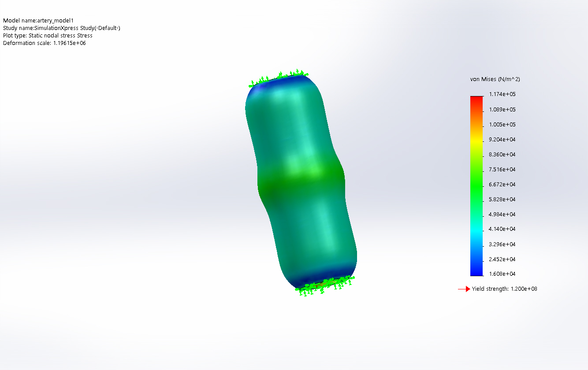The image size is (588, 370).
Task: Click the von Mises color gradient legend bar
Action: [476, 186]
